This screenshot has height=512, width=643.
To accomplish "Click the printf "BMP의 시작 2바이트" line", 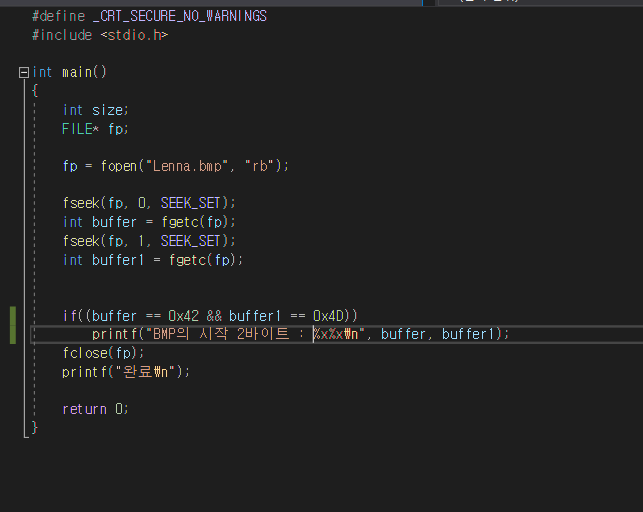I will (x=300, y=334).
